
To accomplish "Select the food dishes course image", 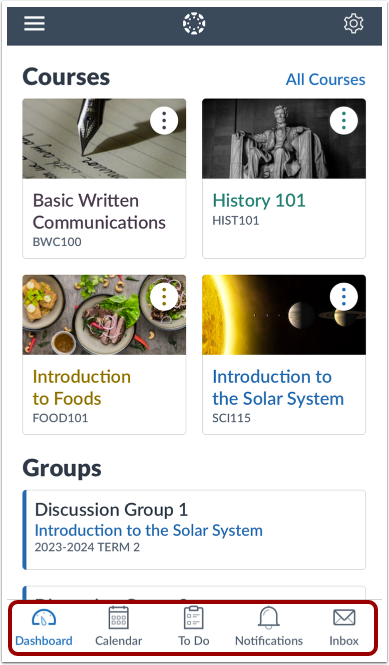I will (104, 315).
